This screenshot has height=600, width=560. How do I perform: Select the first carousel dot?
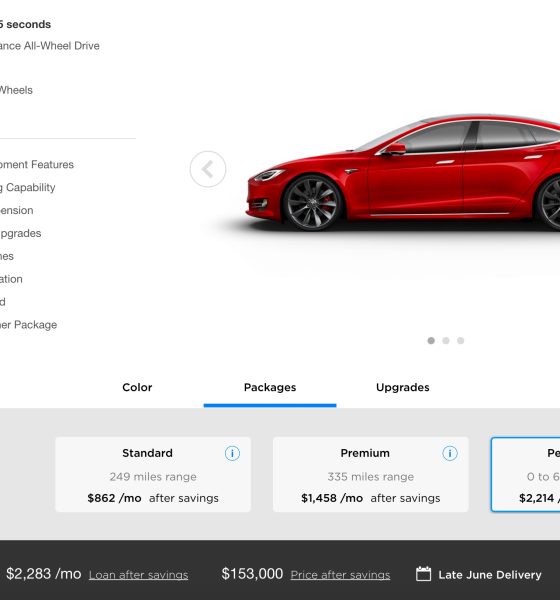point(431,341)
